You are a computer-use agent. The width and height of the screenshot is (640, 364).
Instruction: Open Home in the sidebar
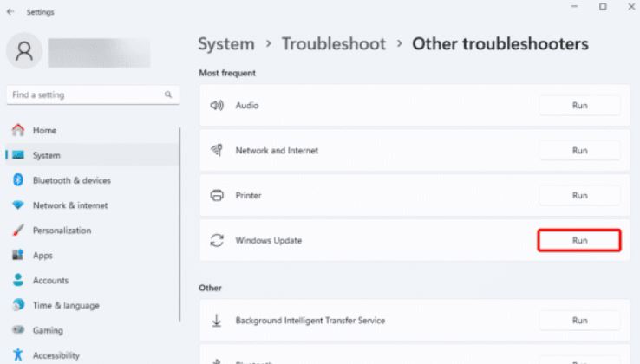click(x=92, y=130)
